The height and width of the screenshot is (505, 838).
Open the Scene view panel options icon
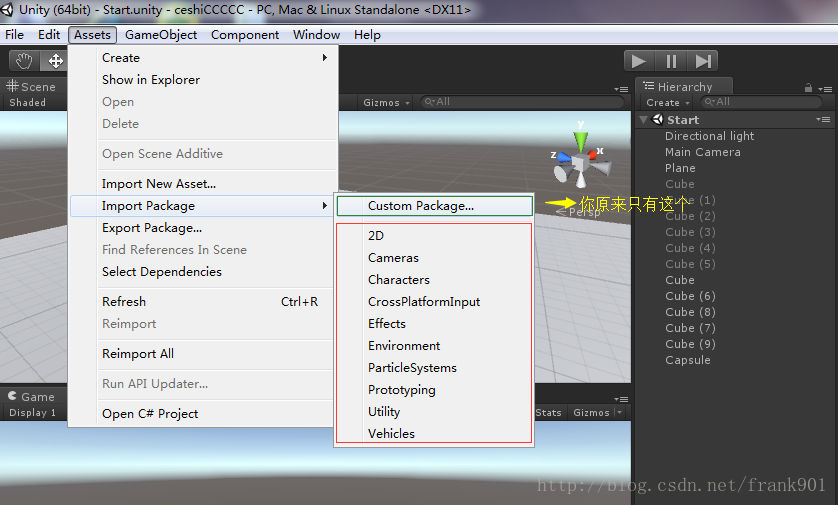(x=620, y=89)
